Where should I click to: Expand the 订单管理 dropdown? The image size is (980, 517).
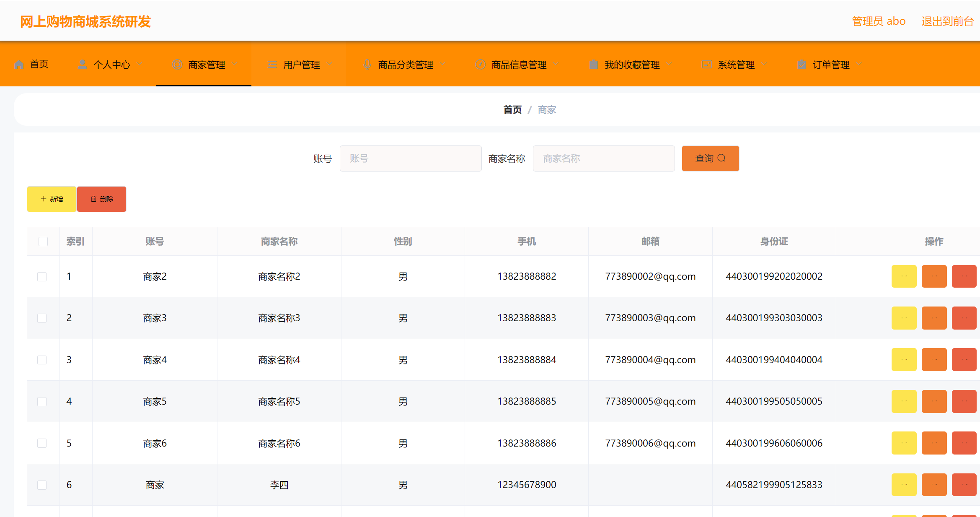coord(859,64)
